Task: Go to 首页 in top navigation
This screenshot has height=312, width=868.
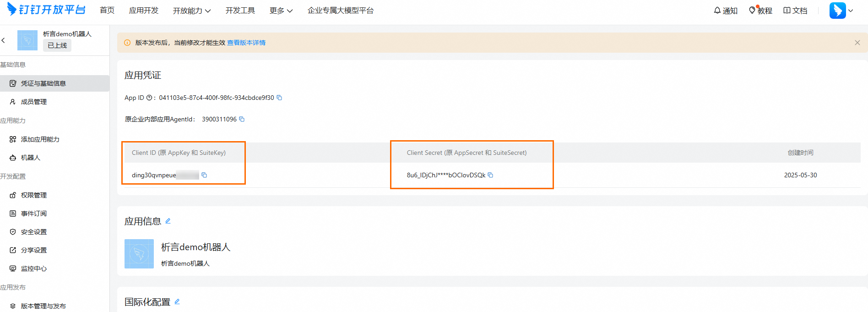Action: [107, 11]
